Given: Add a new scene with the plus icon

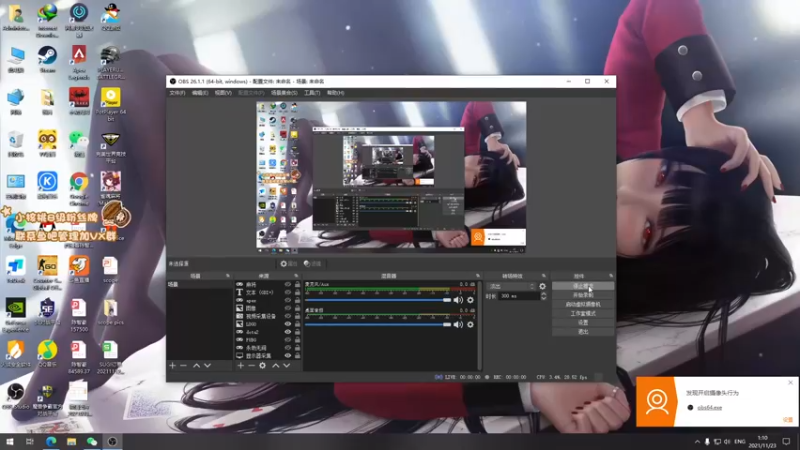Looking at the screenshot, I should pyautogui.click(x=172, y=365).
